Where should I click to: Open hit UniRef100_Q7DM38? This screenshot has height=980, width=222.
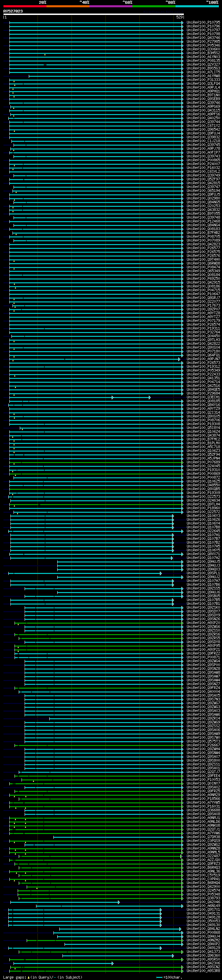(x=203, y=836)
